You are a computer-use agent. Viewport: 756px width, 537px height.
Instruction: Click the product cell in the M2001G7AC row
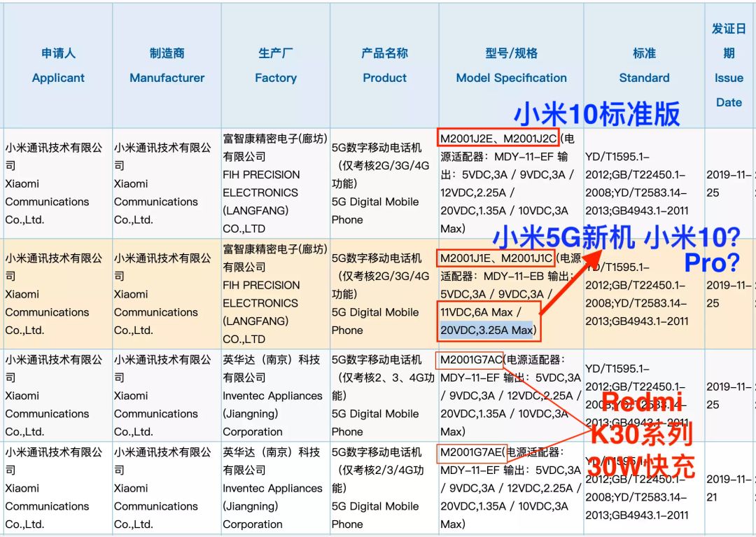tap(385, 396)
